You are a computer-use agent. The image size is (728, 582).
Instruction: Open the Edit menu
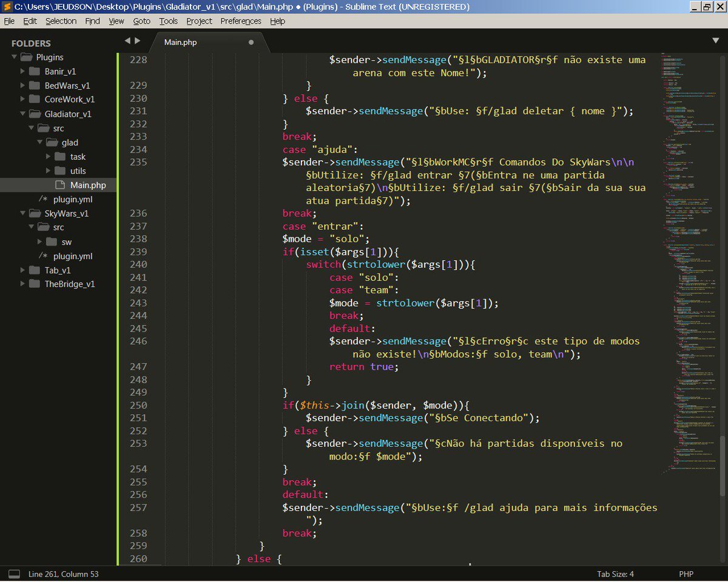tap(30, 21)
